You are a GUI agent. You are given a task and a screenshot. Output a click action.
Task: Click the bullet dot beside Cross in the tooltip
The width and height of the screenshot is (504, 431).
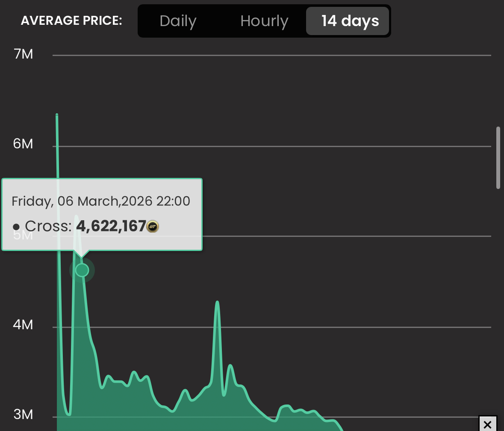[16, 227]
